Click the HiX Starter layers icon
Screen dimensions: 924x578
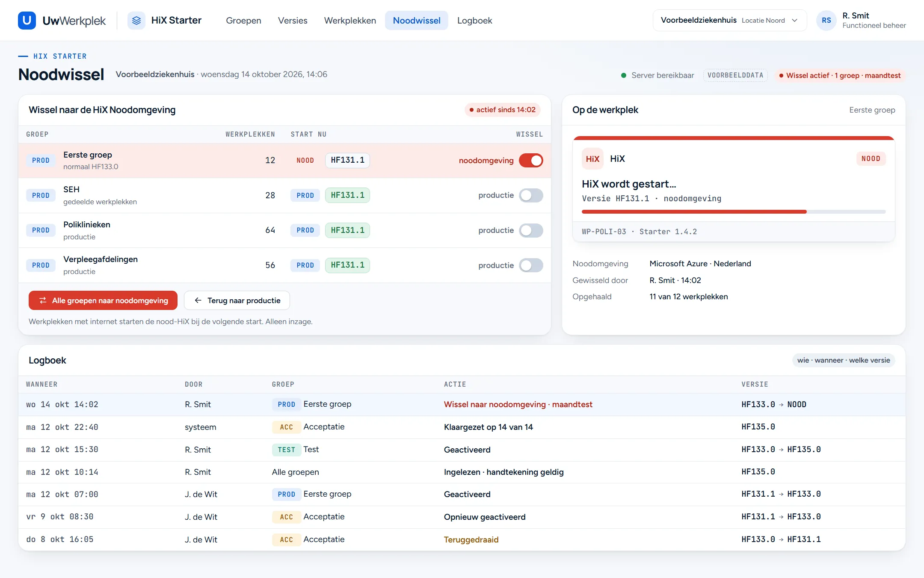[x=136, y=21]
